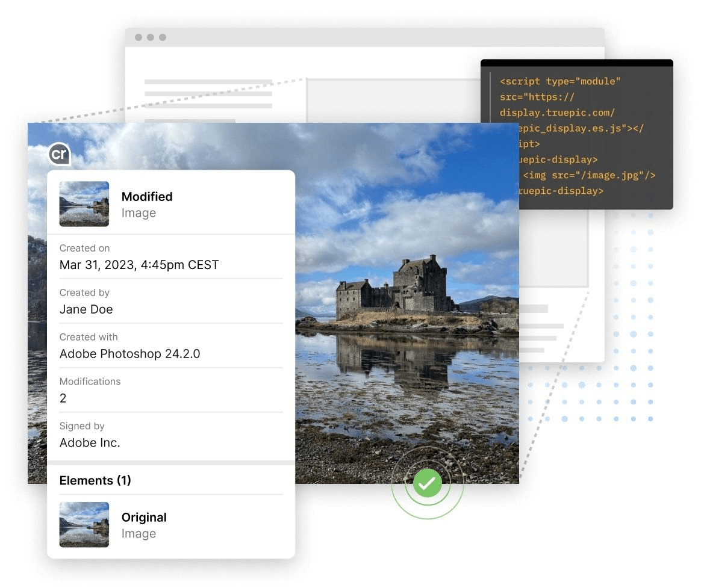
Task: Click the middle gray dot in browser title bar
Action: click(151, 37)
